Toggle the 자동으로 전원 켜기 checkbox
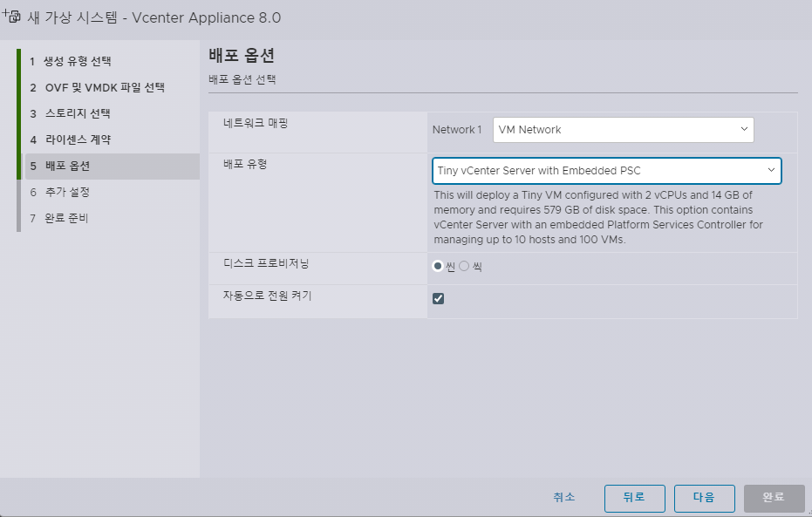The width and height of the screenshot is (812, 517). coord(438,299)
